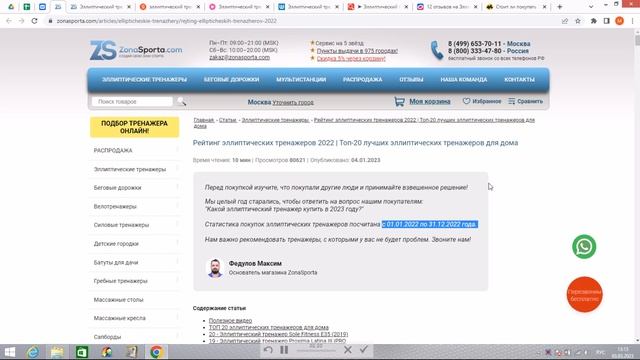Open Отзывы menu item
This screenshot has width=640, height=360.
(x=411, y=80)
